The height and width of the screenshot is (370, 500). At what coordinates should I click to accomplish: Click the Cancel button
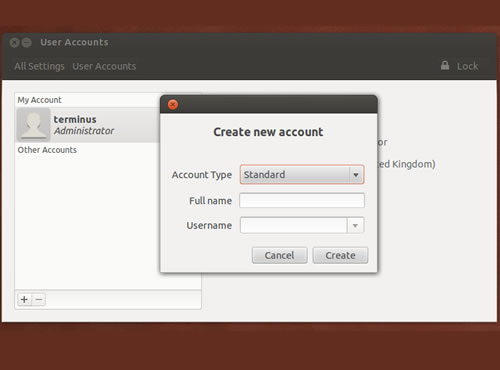click(x=279, y=255)
